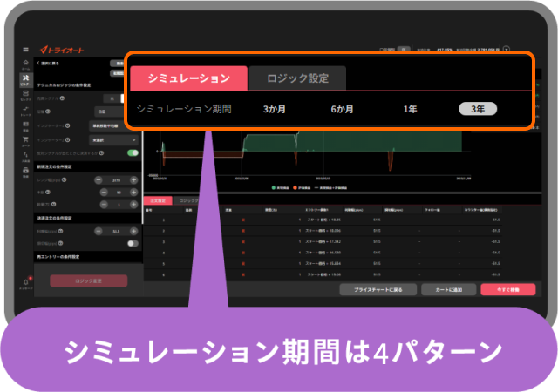Choose 3か月 simulation period

click(x=275, y=109)
